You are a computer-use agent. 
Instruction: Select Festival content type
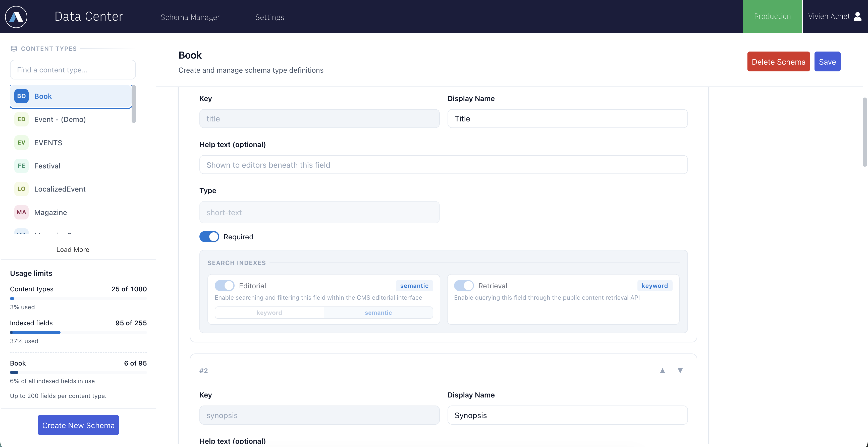coord(71,166)
